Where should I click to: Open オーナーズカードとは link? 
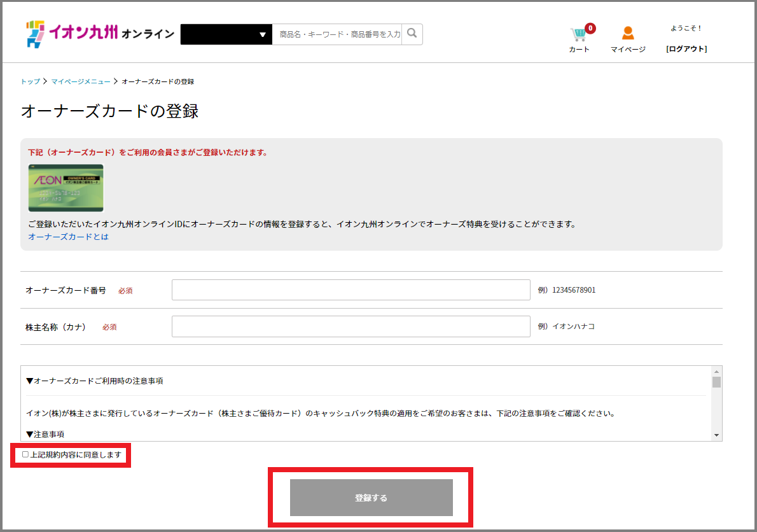[69, 237]
